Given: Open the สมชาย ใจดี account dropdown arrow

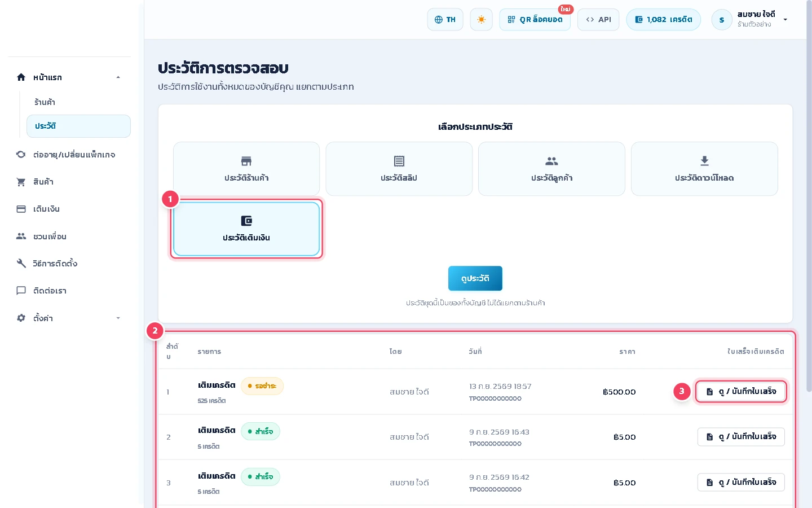Looking at the screenshot, I should pyautogui.click(x=785, y=20).
